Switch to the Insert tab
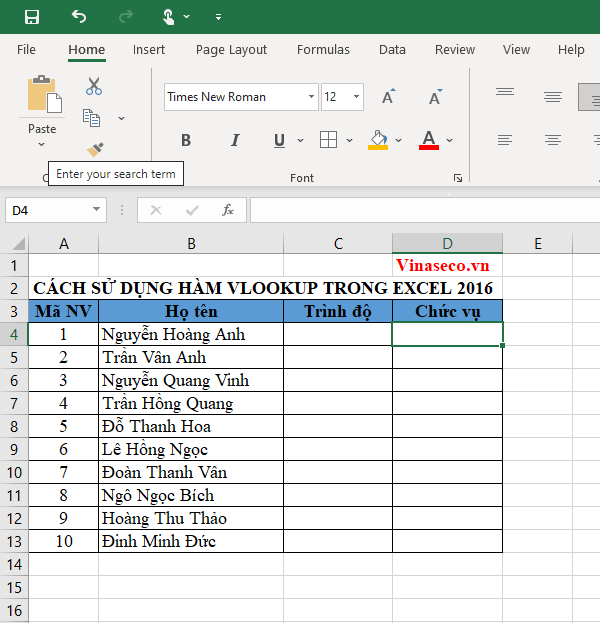Viewport: 600px width, 623px height. tap(149, 49)
